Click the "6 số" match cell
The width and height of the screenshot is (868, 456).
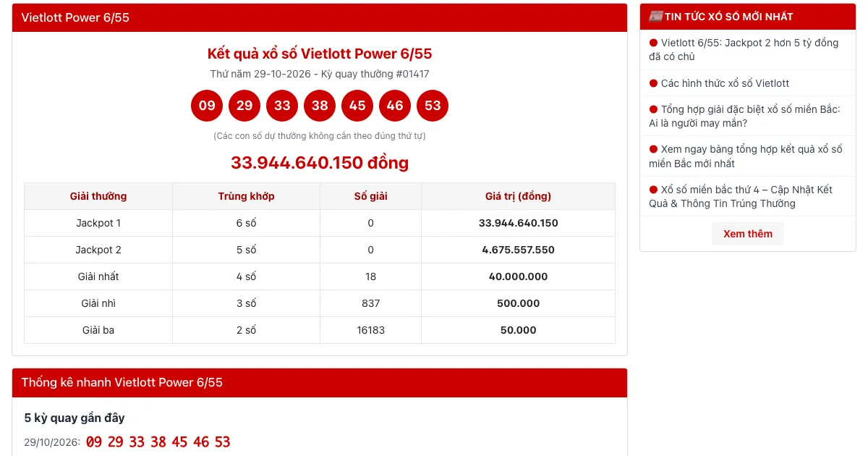point(247,223)
